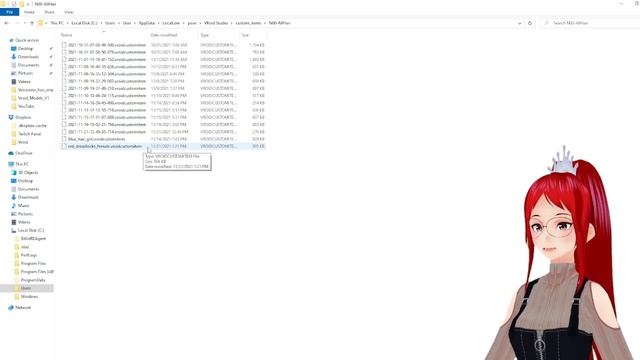Open Quick access in navigation pane
640x360 pixels.
27,40
